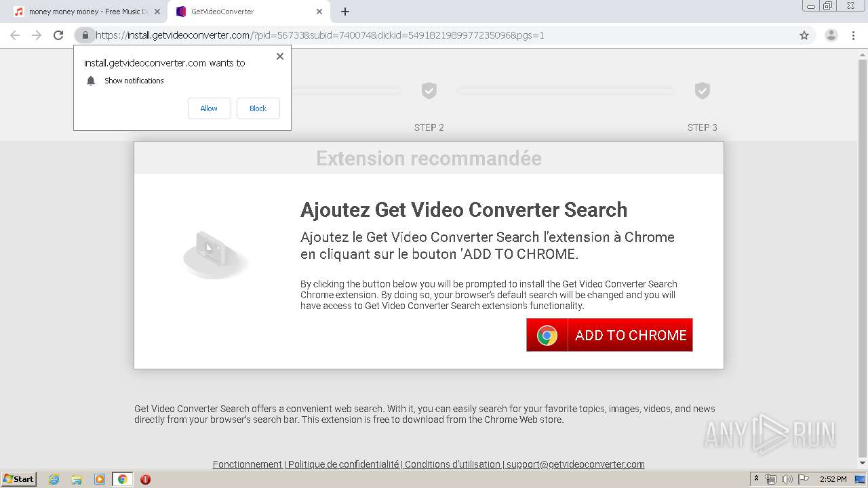Click the ADD TO CHROME button

(x=609, y=335)
